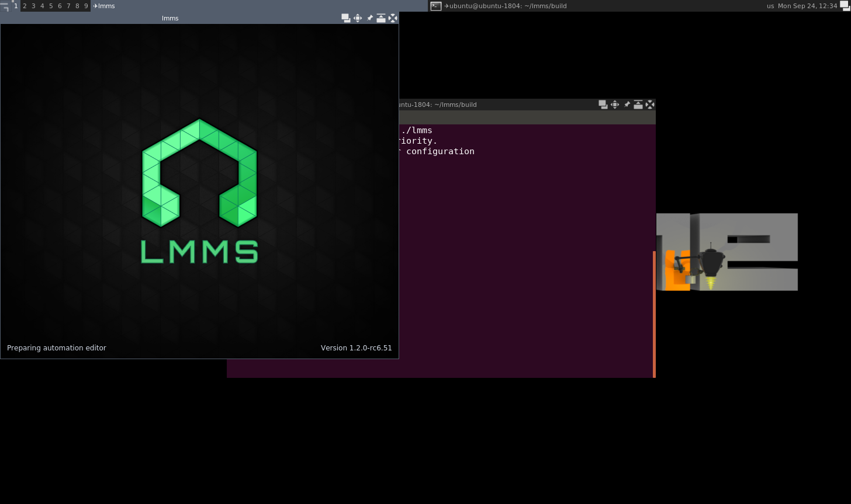Pin the LMMS splash window on top
The height and width of the screenshot is (504, 851).
click(369, 18)
